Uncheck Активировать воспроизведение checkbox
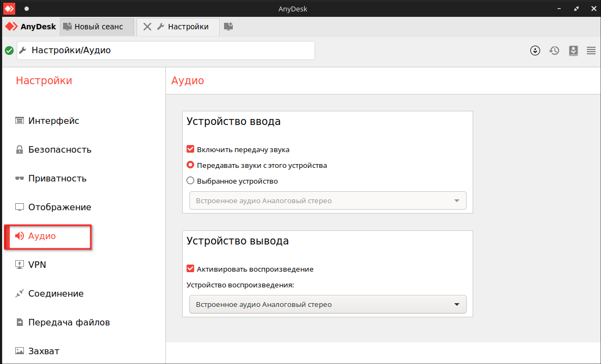Image resolution: width=601 pixels, height=364 pixels. click(x=190, y=269)
